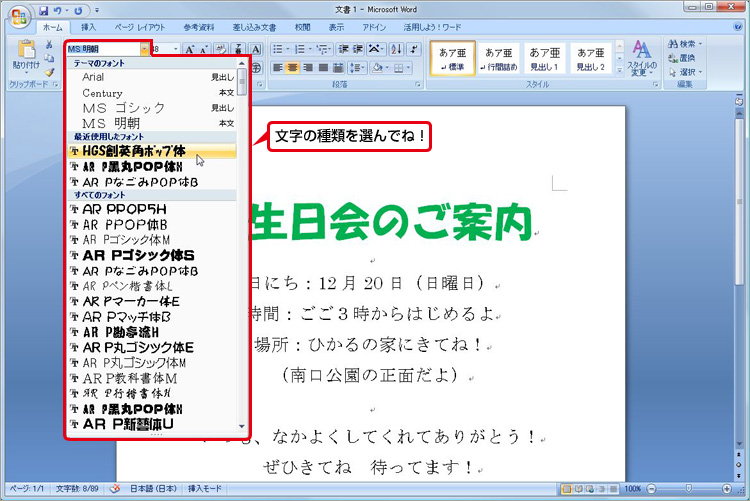
Task: Switch to the ホーム (Home) tab
Action: pyautogui.click(x=53, y=27)
